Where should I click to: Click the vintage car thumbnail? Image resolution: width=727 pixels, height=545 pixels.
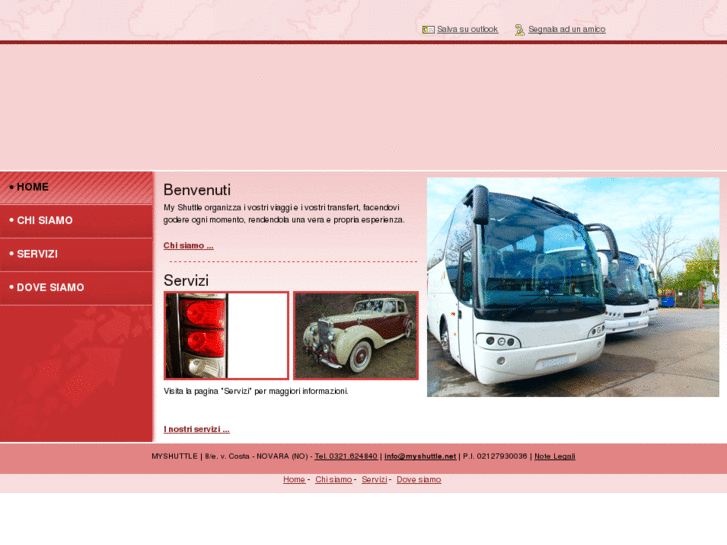coord(356,335)
